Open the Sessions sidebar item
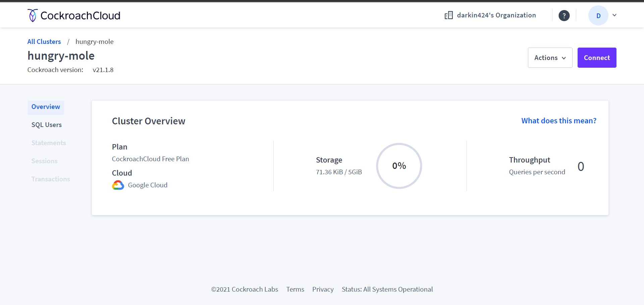644x305 pixels. click(44, 161)
